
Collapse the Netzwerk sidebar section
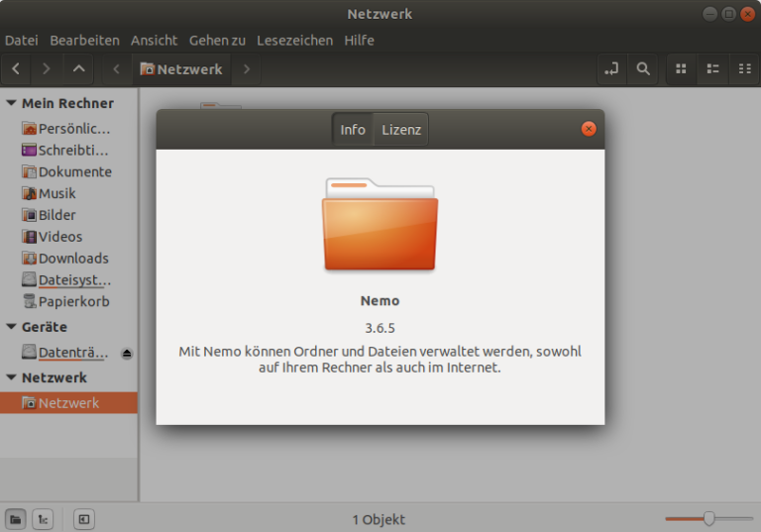11,377
